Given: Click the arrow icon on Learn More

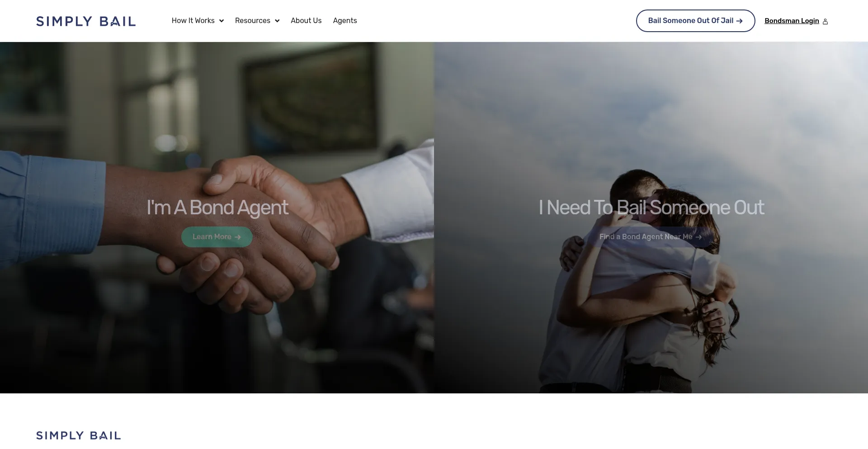Looking at the screenshot, I should click(x=238, y=237).
